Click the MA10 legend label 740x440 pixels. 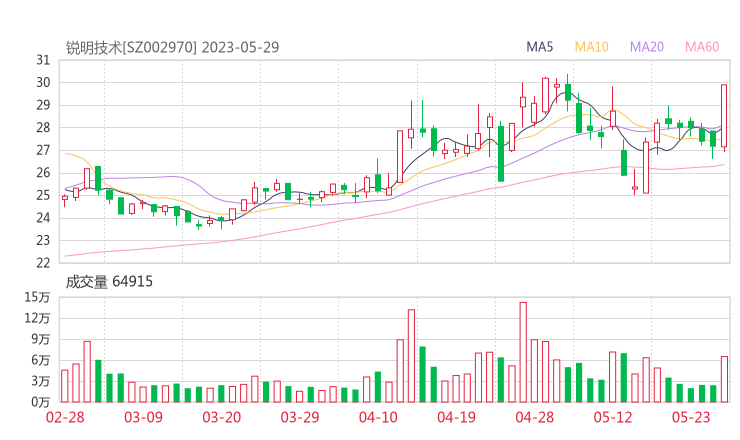coord(591,47)
